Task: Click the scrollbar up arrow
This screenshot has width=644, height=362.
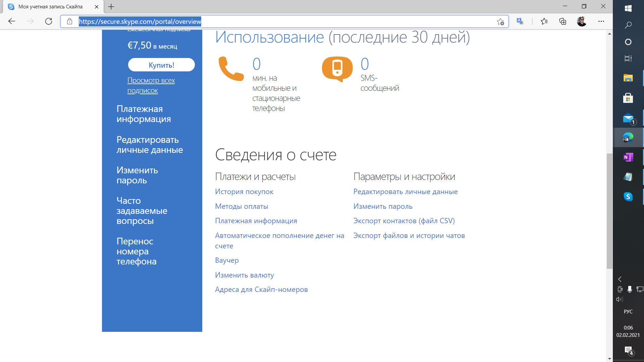Action: [x=609, y=34]
